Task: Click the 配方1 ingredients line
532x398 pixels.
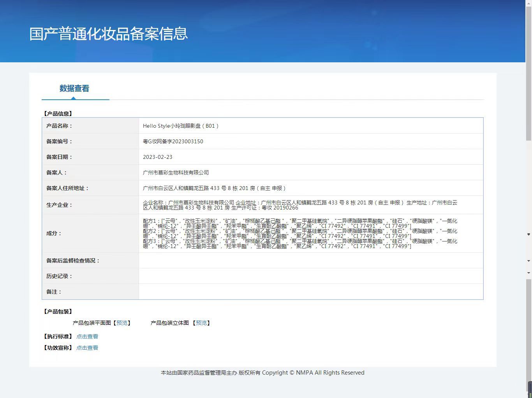Action: (300, 223)
